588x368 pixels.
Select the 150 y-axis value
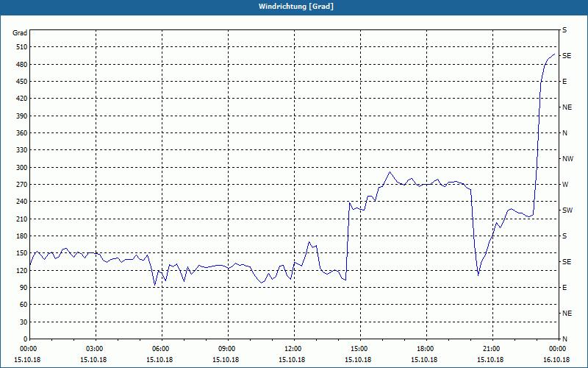click(x=22, y=253)
